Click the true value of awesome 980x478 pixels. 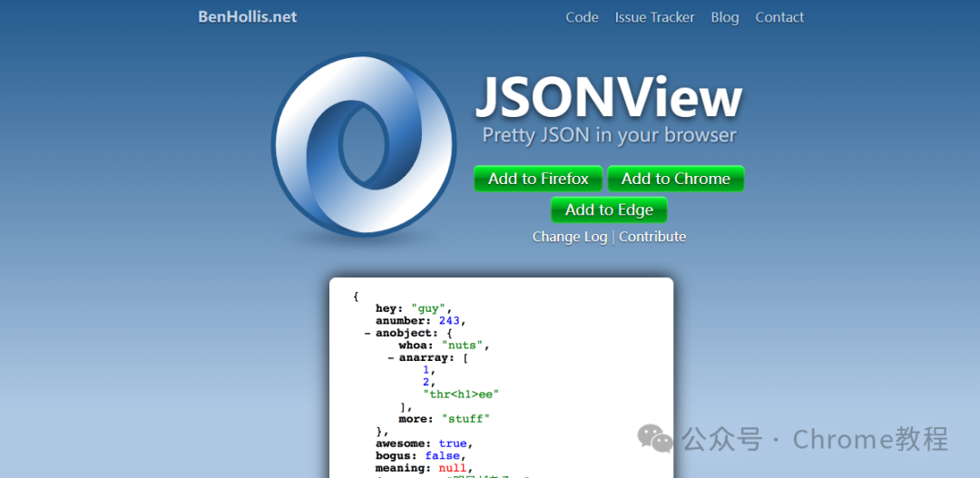tap(453, 443)
